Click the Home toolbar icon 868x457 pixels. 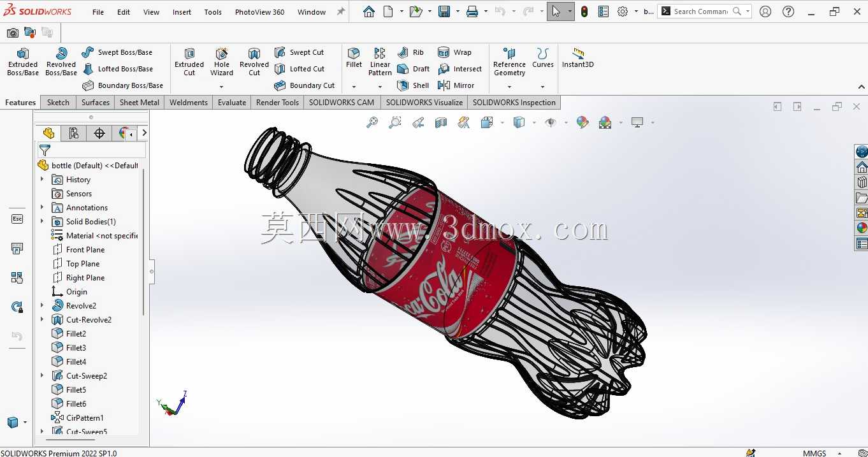369,11
